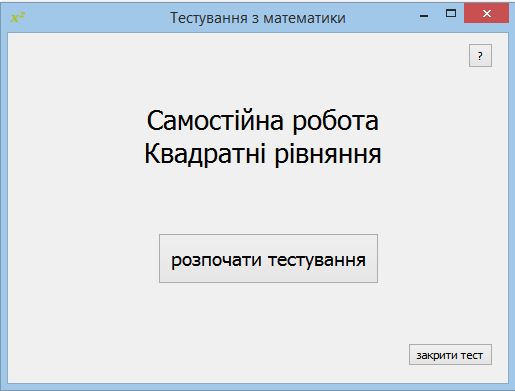The width and height of the screenshot is (515, 391).
Task: Click the x² application icon in title bar
Action: (18, 17)
